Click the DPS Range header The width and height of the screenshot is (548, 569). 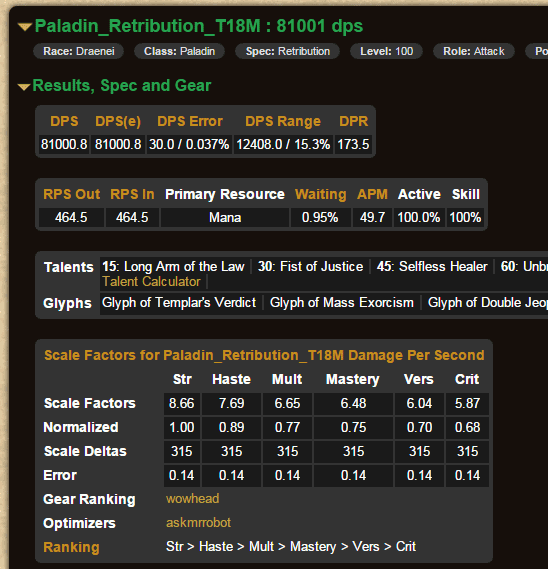coord(283,121)
